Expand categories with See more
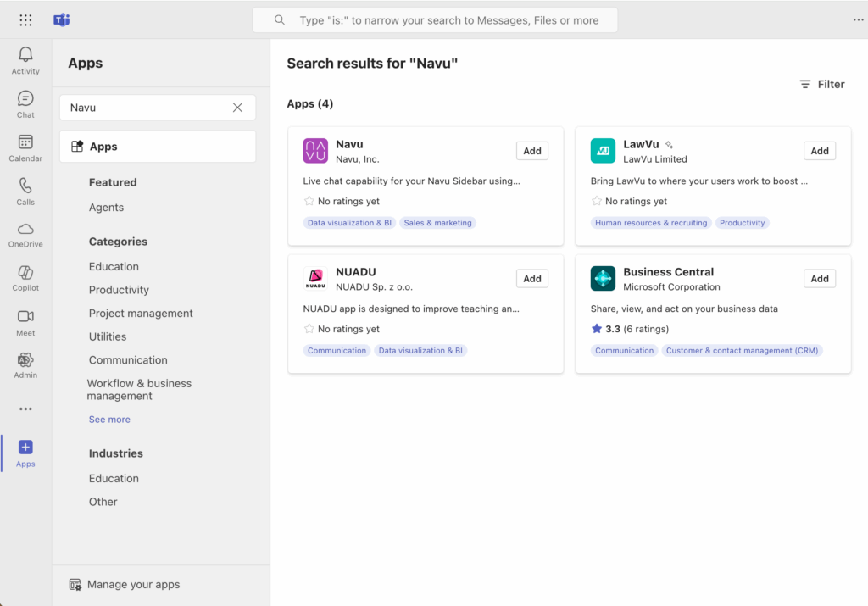The image size is (868, 606). [x=109, y=420]
